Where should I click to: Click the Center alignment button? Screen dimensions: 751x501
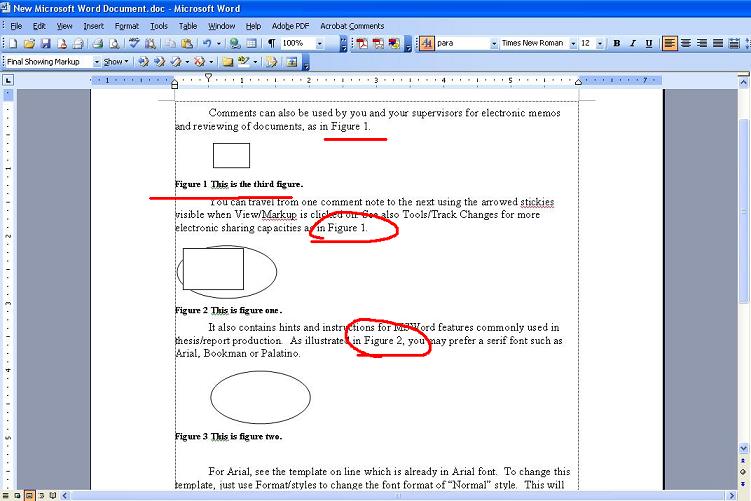[686, 44]
